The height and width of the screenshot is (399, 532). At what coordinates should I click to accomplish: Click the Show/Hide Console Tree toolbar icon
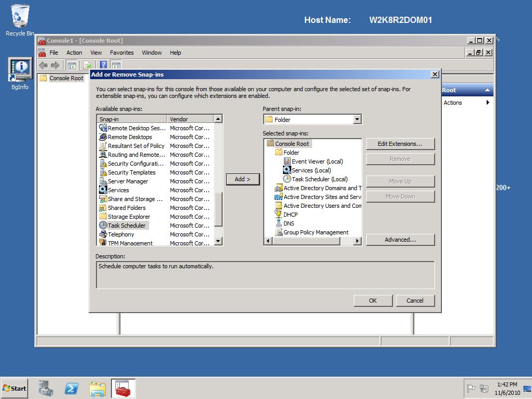pyautogui.click(x=71, y=65)
